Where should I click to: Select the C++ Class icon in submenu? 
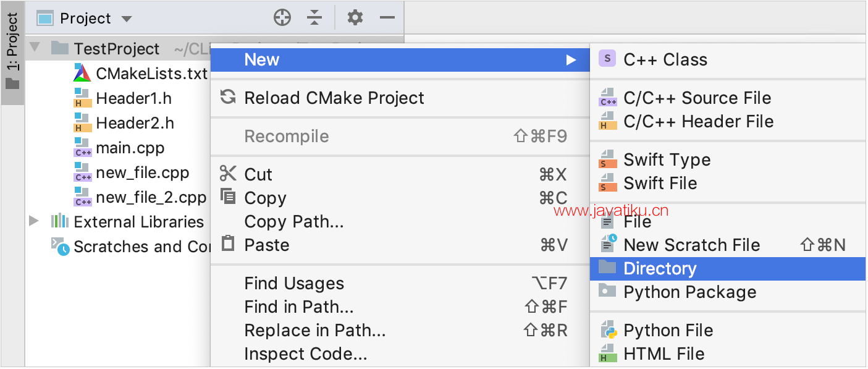click(607, 59)
